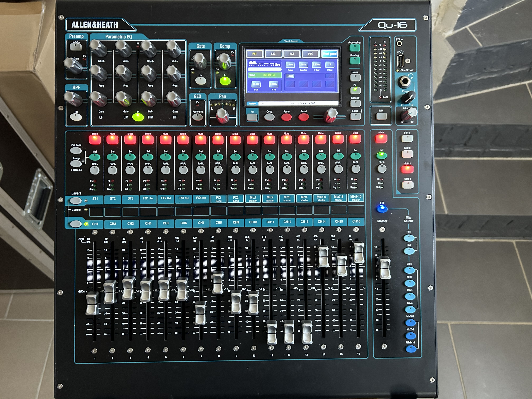The image size is (532, 399).
Task: Tap the Expert button on screen
Action: (290, 76)
